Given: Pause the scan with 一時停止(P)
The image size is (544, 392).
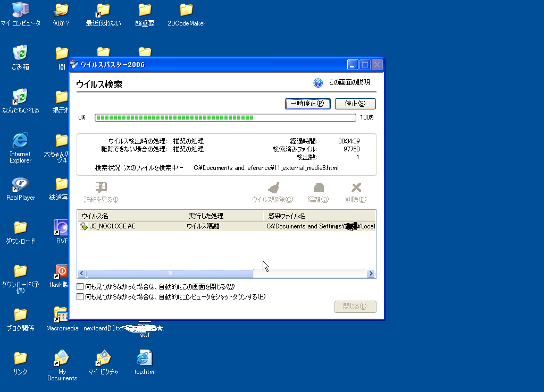Looking at the screenshot, I should [308, 104].
